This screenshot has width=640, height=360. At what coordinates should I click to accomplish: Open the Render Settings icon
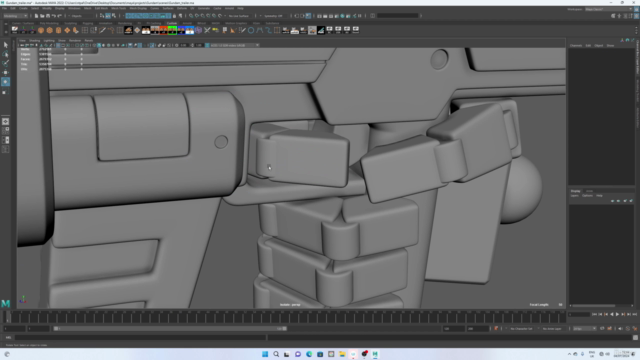[337, 16]
